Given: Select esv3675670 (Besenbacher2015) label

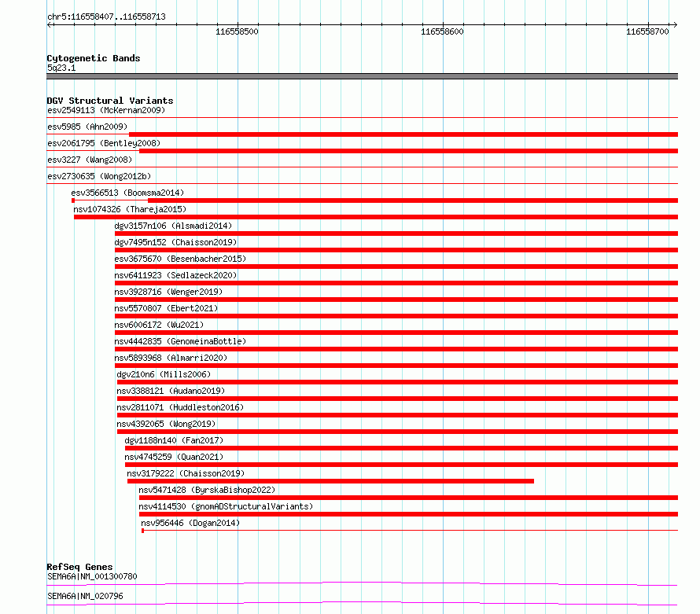Looking at the screenshot, I should (x=180, y=259).
